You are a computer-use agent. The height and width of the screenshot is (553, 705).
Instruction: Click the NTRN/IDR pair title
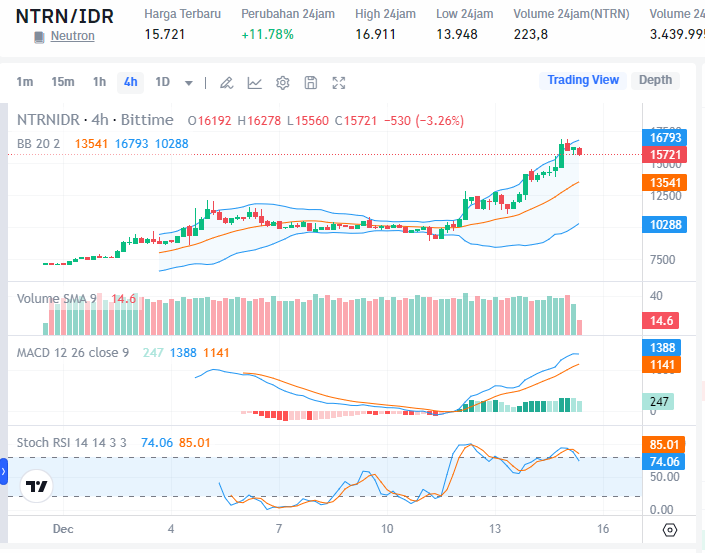pyautogui.click(x=64, y=16)
